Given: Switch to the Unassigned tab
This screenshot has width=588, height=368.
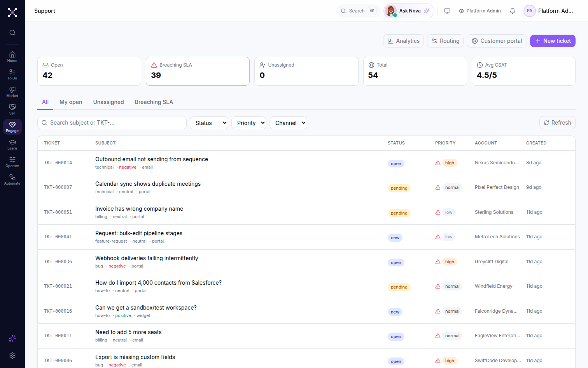Looking at the screenshot, I should click(108, 102).
